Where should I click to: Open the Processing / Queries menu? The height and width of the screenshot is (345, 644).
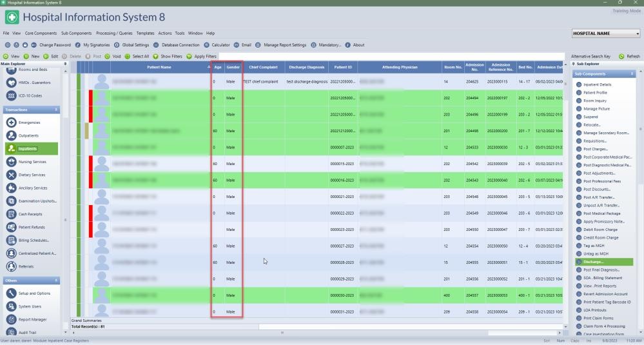click(x=113, y=34)
